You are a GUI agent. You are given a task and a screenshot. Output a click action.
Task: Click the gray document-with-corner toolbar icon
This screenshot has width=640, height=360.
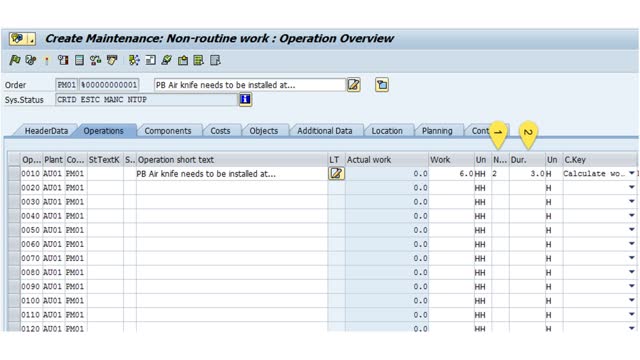[x=215, y=60]
